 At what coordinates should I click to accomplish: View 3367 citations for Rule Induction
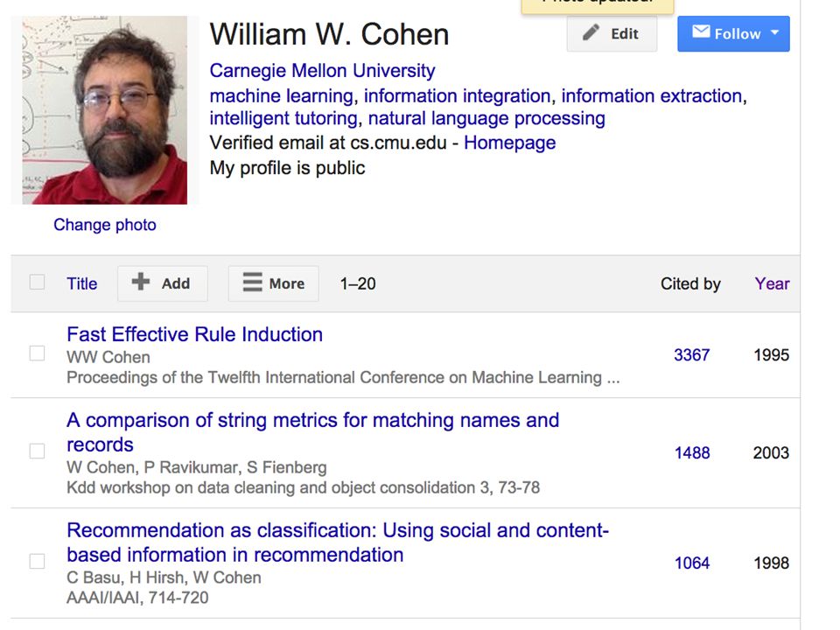(x=691, y=354)
